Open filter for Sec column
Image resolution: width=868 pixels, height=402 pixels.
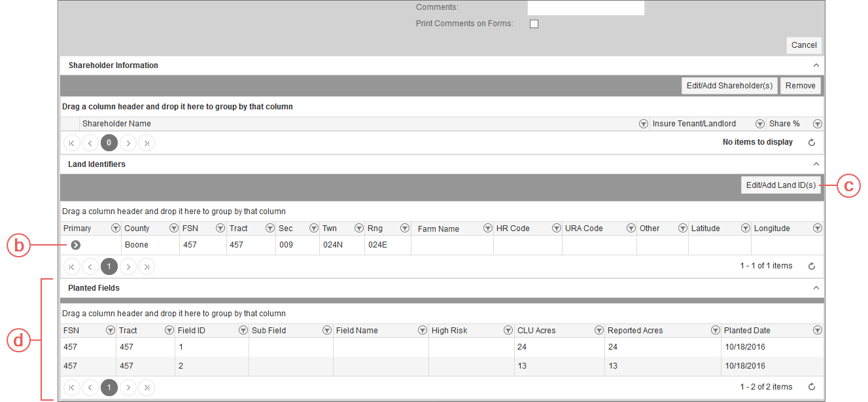[x=313, y=228]
